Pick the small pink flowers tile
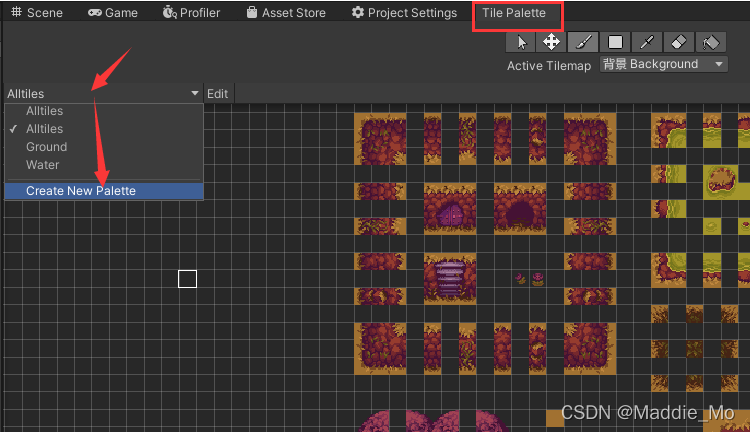The width and height of the screenshot is (750, 432). (529, 279)
